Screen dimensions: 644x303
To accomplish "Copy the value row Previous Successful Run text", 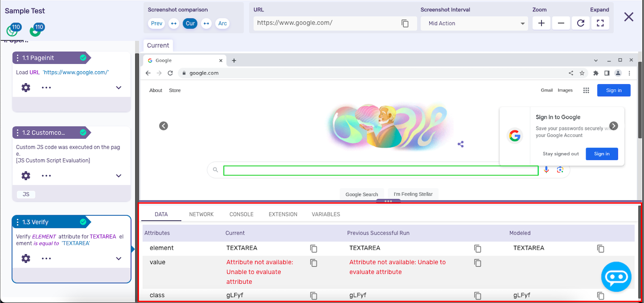I will click(478, 263).
